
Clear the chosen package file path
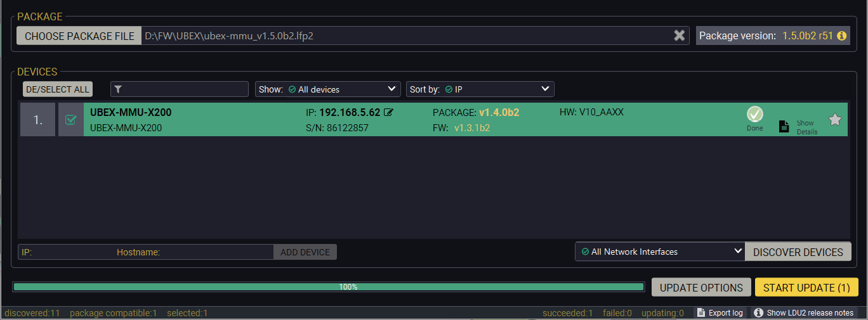(x=680, y=35)
